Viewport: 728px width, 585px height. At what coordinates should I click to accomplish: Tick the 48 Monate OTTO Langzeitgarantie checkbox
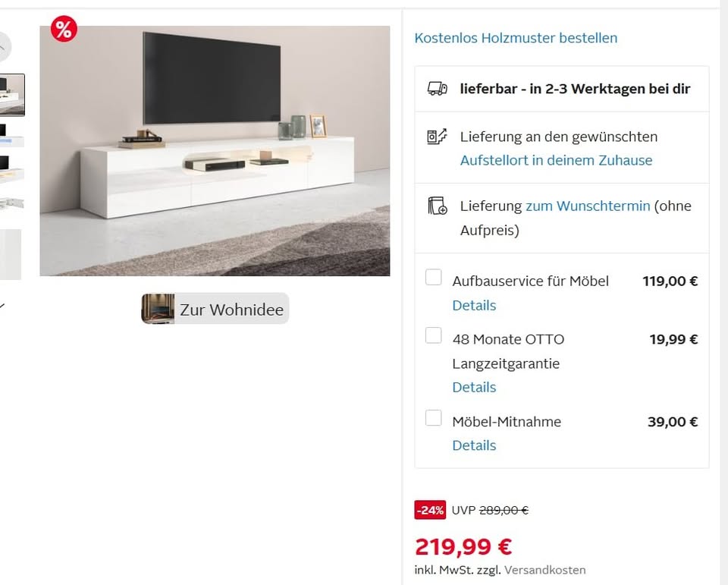434,335
